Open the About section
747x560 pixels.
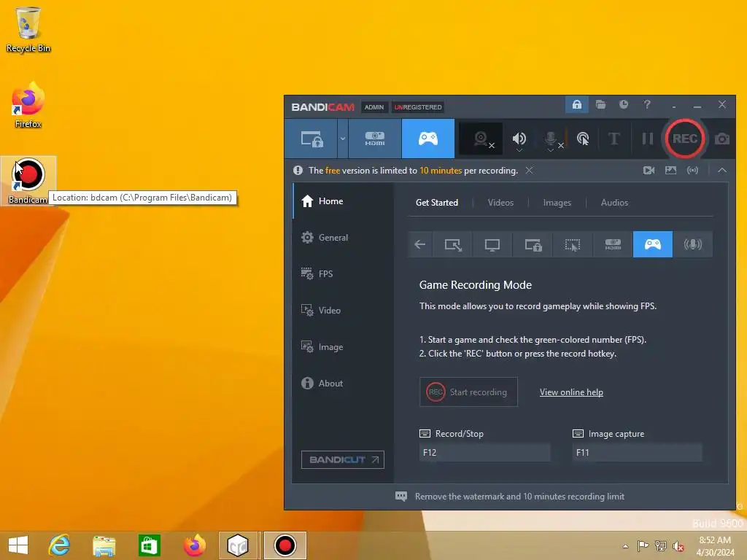click(343, 384)
